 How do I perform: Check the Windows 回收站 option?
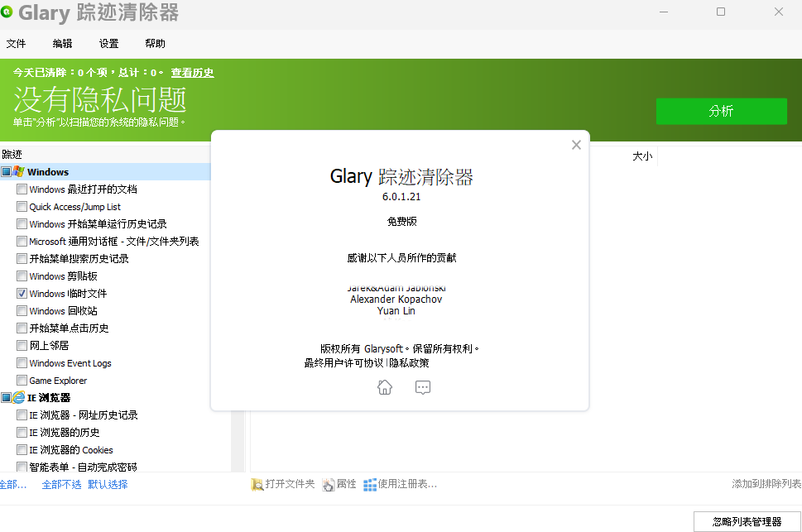coord(22,311)
